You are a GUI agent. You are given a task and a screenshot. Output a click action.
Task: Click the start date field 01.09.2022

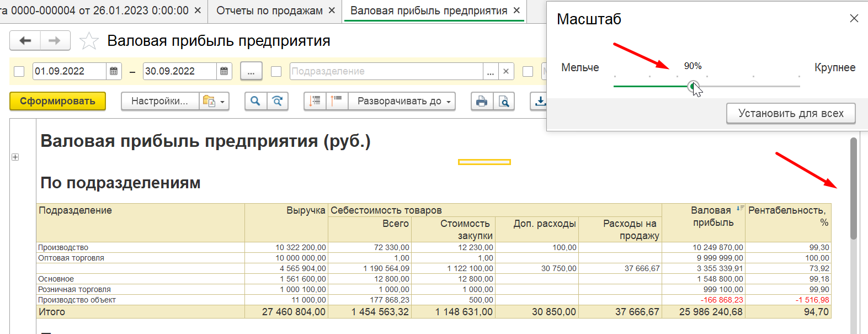pos(69,71)
